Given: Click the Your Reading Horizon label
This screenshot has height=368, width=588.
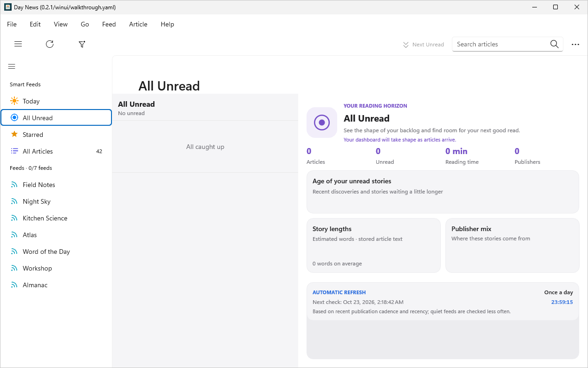Looking at the screenshot, I should 375,106.
